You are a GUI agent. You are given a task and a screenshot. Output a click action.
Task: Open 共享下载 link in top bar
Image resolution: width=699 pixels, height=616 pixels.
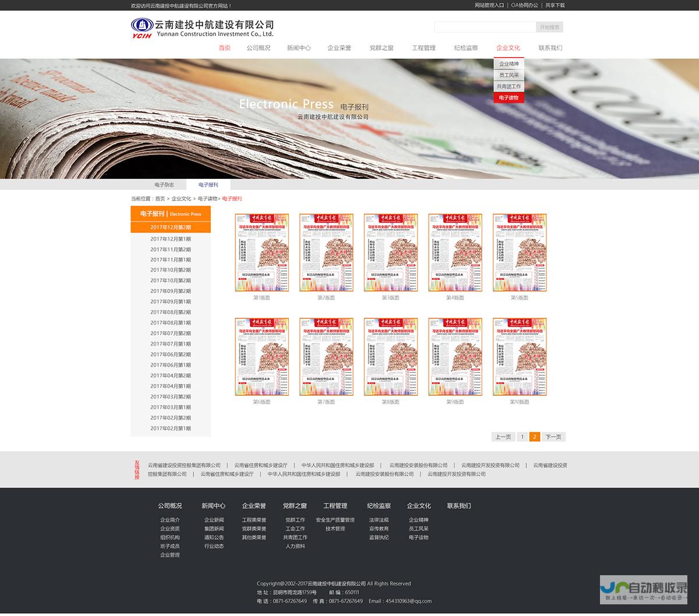pos(555,5)
